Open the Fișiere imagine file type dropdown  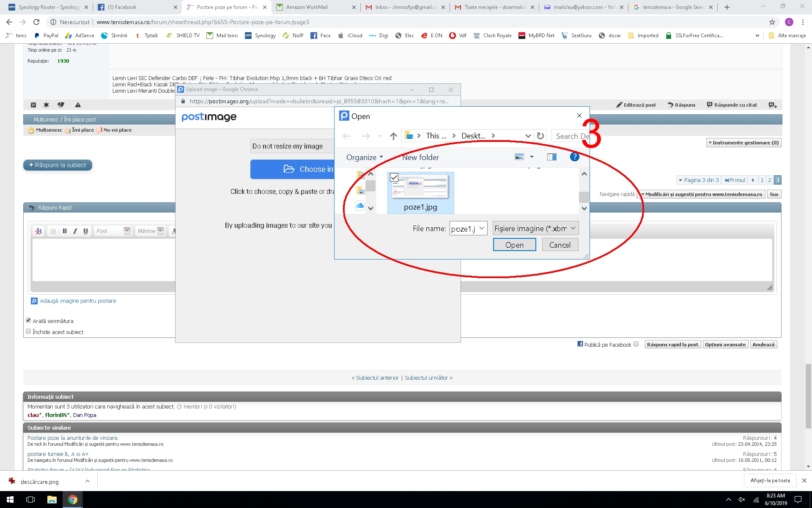coord(535,228)
